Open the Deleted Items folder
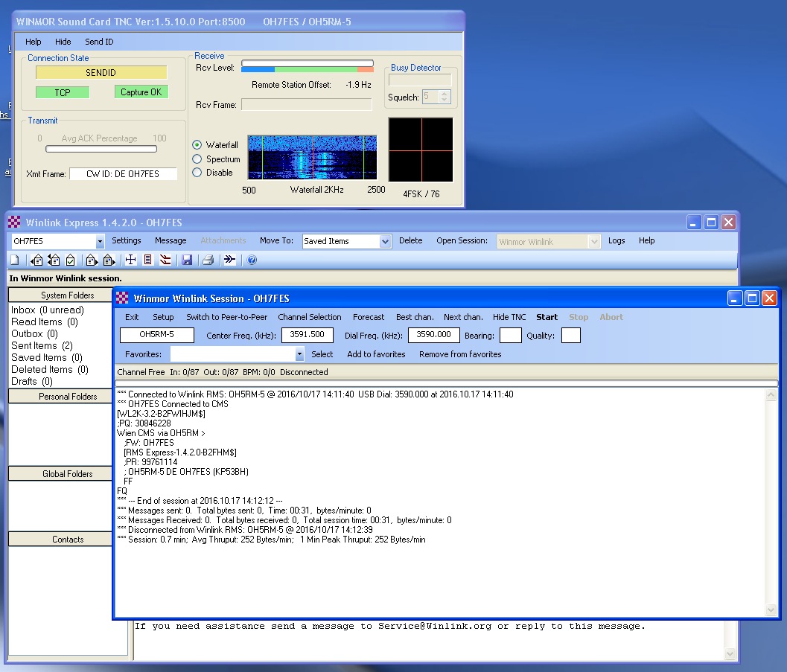 [x=50, y=370]
